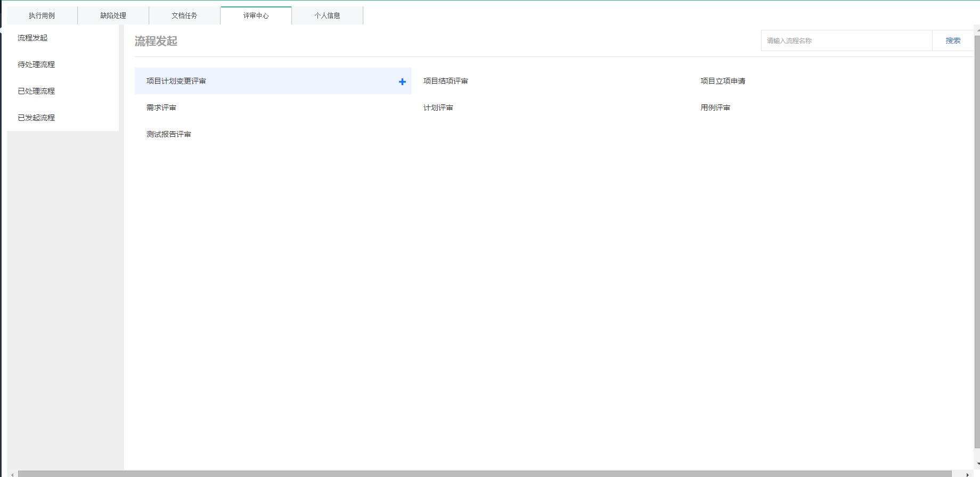Initiate the 测试报告评审 process
Image resolution: width=980 pixels, height=477 pixels.
pos(169,134)
